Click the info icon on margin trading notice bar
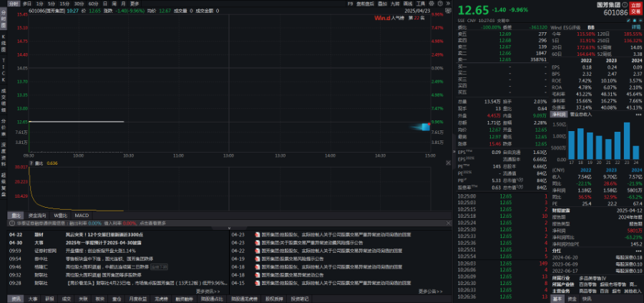The image size is (644, 303). pos(12,223)
